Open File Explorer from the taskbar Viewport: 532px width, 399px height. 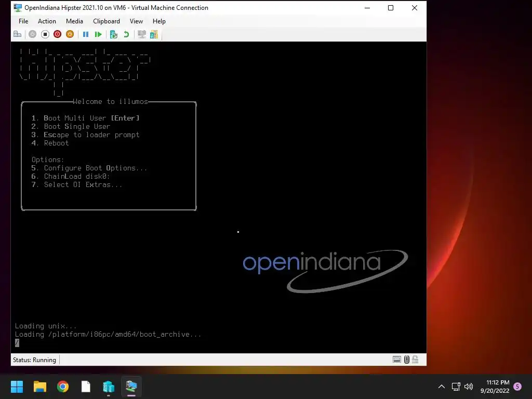click(39, 387)
